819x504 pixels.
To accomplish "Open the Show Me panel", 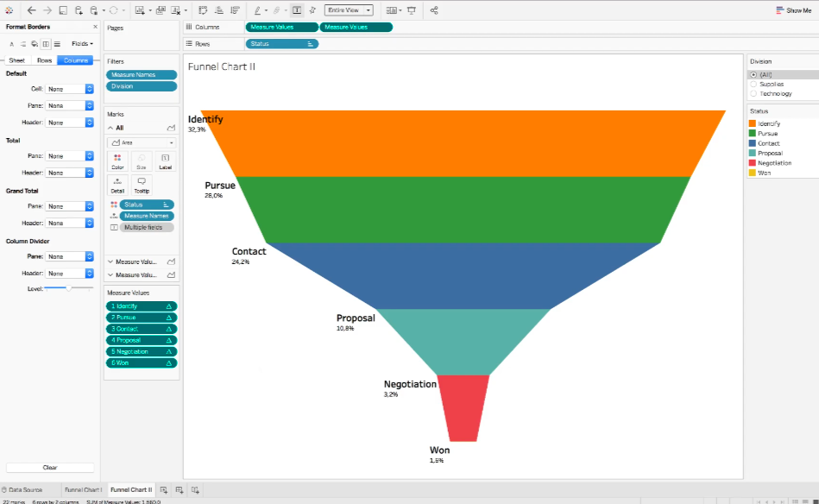I will click(793, 9).
